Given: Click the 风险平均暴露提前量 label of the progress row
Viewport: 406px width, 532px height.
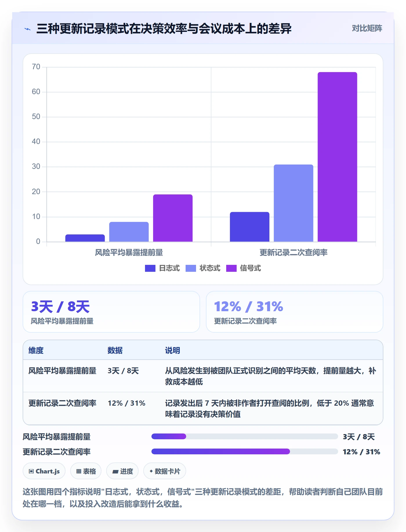Looking at the screenshot, I should pyautogui.click(x=57, y=437).
